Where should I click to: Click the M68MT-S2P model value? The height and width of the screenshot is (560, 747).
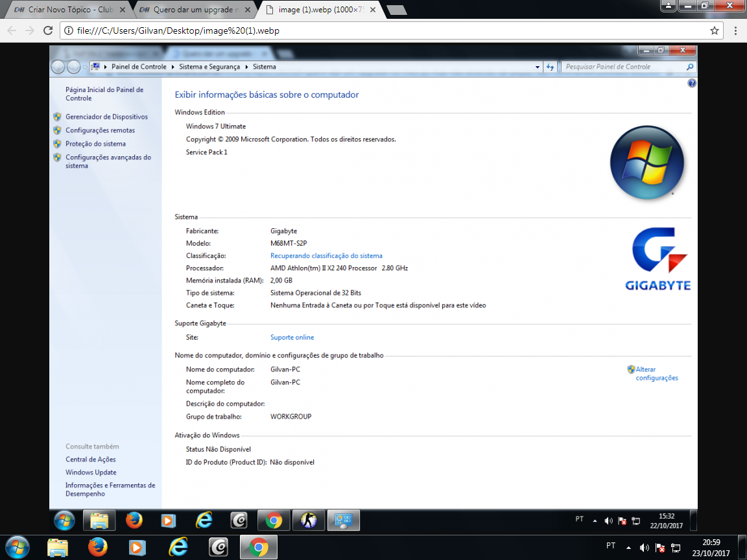288,243
